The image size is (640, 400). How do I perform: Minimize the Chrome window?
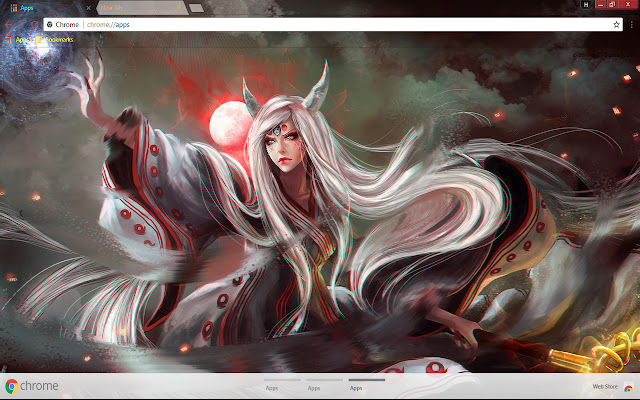pyautogui.click(x=600, y=4)
